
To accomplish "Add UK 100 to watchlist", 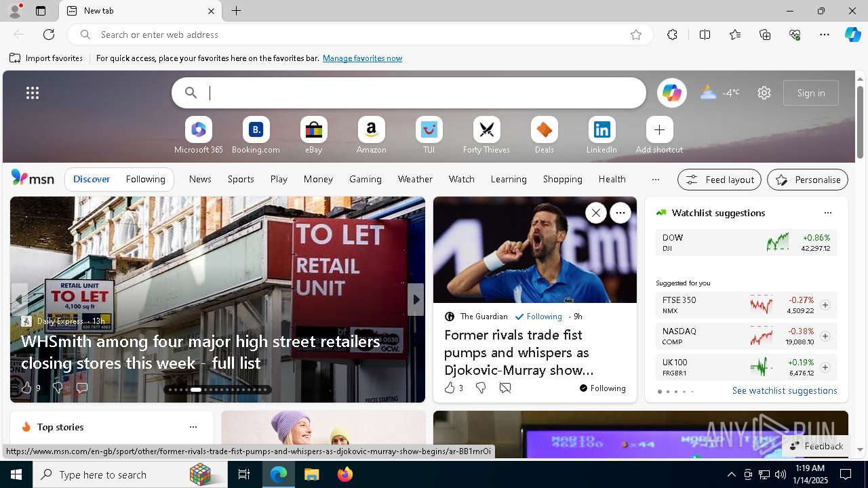I will (825, 367).
